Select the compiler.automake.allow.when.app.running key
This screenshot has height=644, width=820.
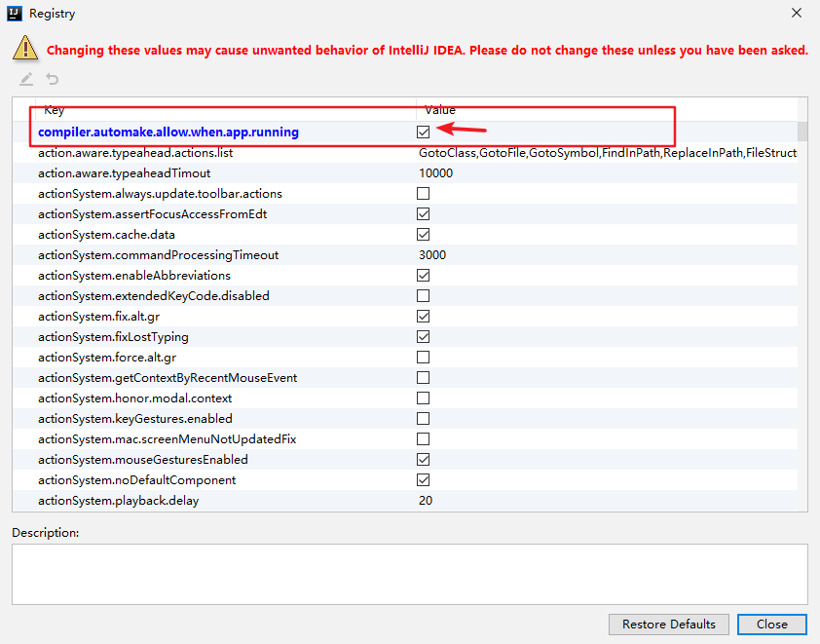168,132
